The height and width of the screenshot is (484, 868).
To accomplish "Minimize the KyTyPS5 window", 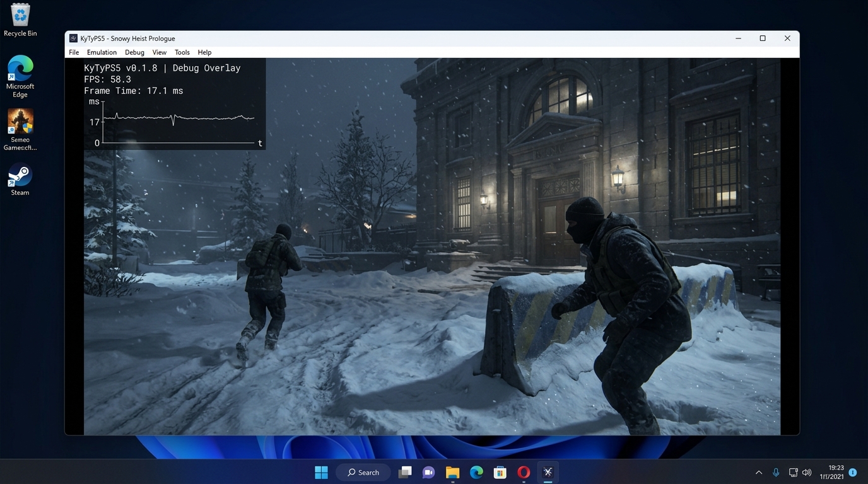I will [x=738, y=38].
